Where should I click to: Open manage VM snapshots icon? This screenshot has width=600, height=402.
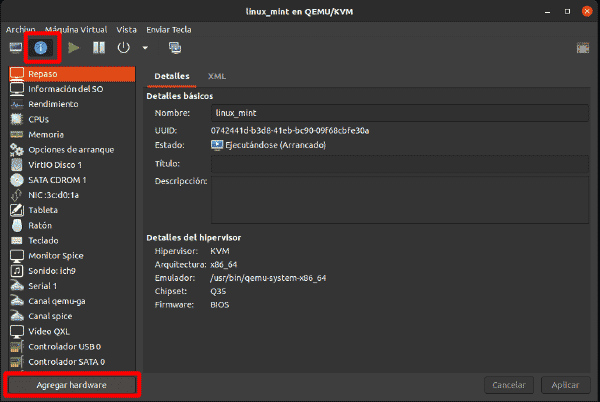[x=175, y=48]
